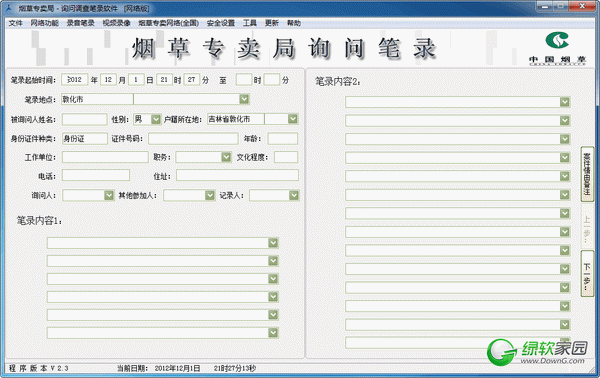Expand fifth dropdown under 笔录内容1
Screen dimensions: 600x378
click(273, 315)
